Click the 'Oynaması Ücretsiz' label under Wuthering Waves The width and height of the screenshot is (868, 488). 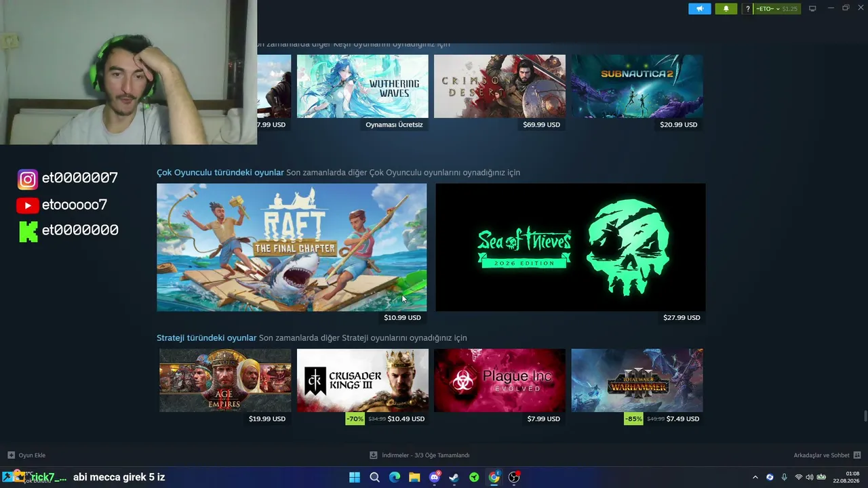394,125
